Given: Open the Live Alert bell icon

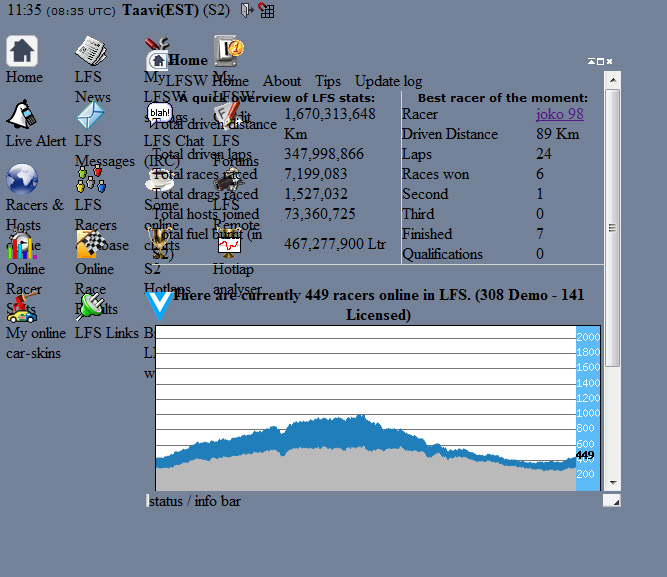Looking at the screenshot, I should tap(21, 114).
